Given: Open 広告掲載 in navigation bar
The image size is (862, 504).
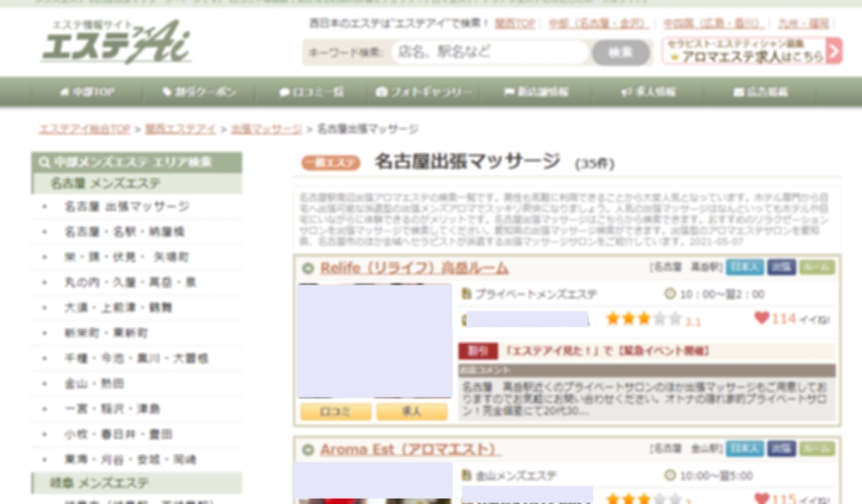Looking at the screenshot, I should [x=761, y=92].
